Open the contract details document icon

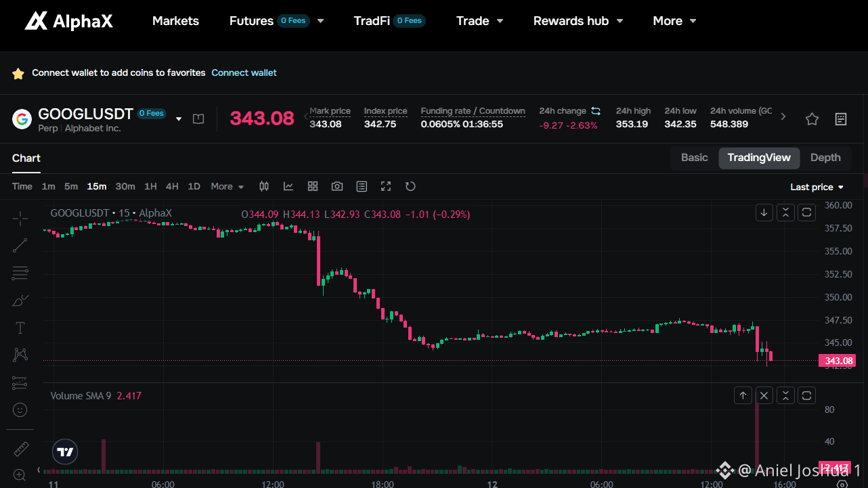tap(841, 119)
